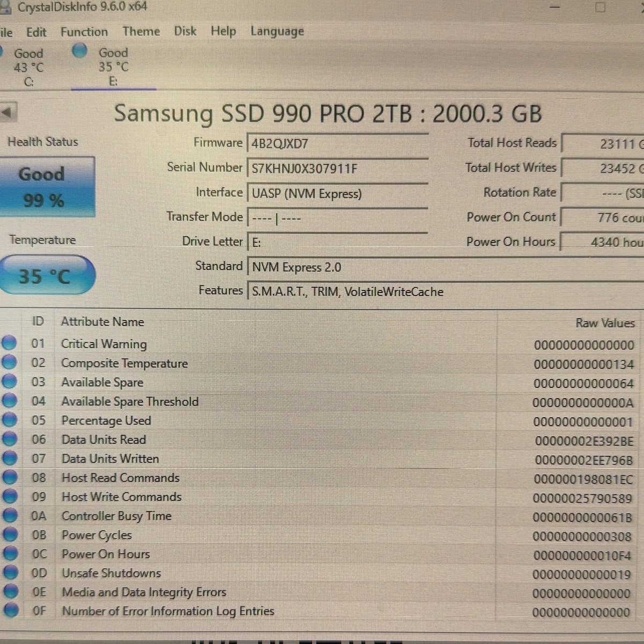This screenshot has width=644, height=644.
Task: Click the status icon for Percentage Used
Action: pyautogui.click(x=9, y=420)
